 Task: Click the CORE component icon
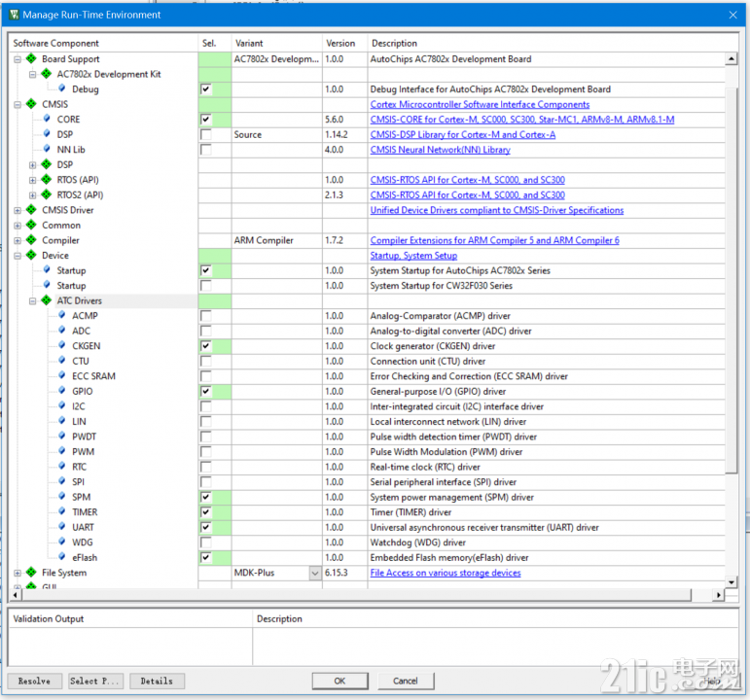coord(47,119)
